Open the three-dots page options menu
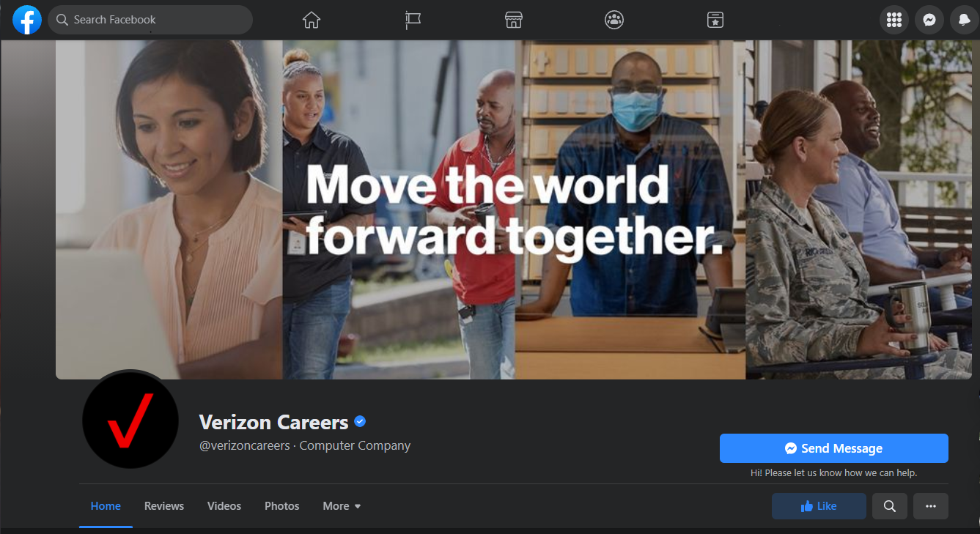This screenshot has height=534, width=980. point(931,506)
